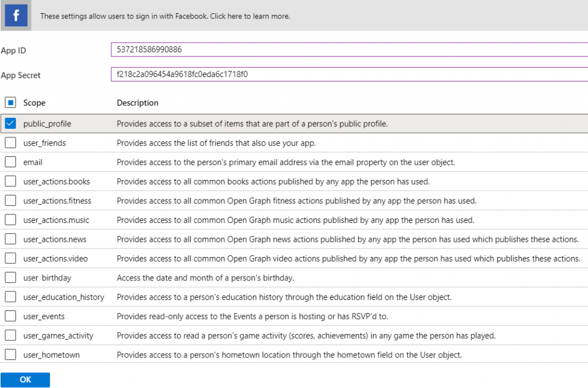
Task: Check the email scope checkbox
Action: (10, 162)
